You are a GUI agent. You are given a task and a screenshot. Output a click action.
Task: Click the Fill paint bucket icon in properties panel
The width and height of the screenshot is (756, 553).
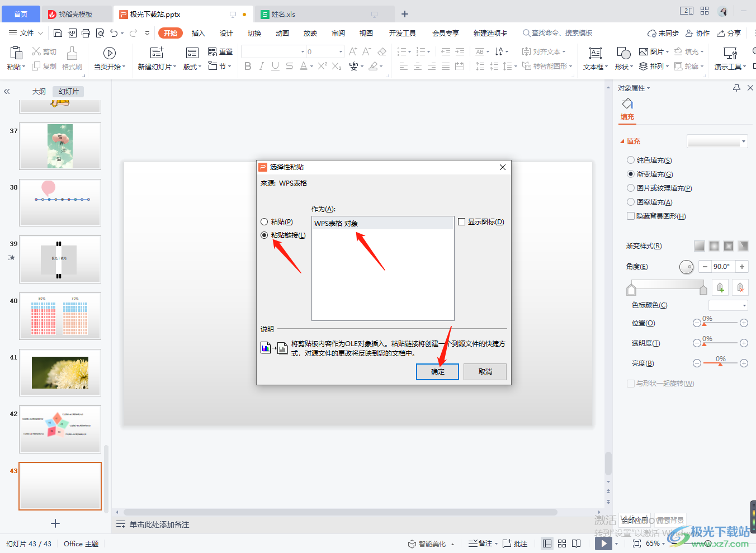click(627, 103)
